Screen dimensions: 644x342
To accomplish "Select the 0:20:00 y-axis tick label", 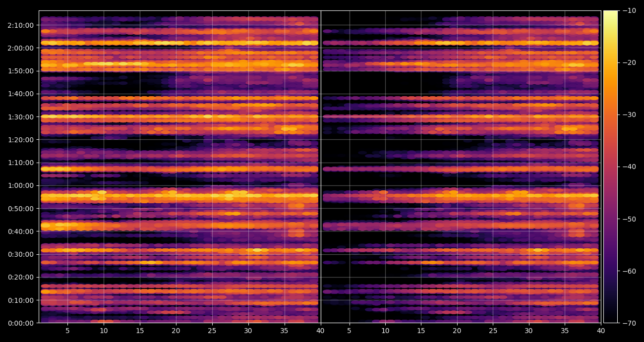I will pos(21,278).
